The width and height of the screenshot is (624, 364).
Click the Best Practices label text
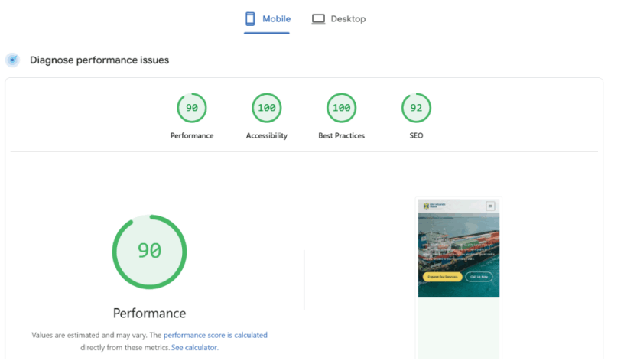[x=341, y=135]
